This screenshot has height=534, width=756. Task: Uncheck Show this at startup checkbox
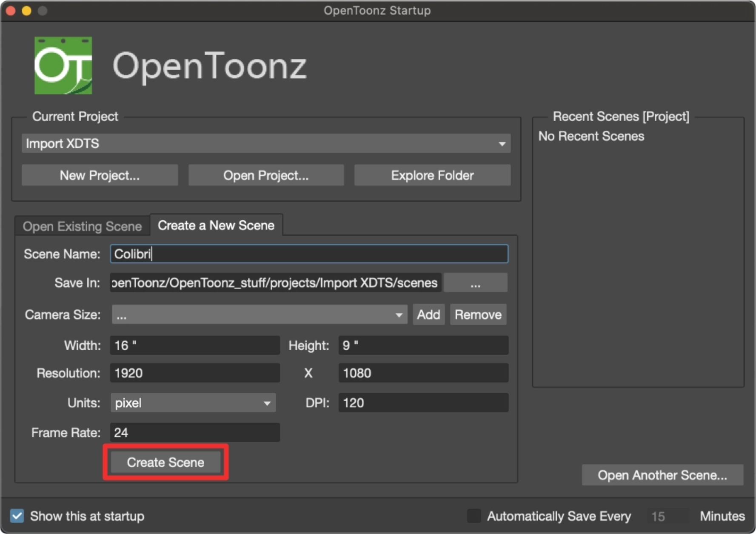pos(17,516)
